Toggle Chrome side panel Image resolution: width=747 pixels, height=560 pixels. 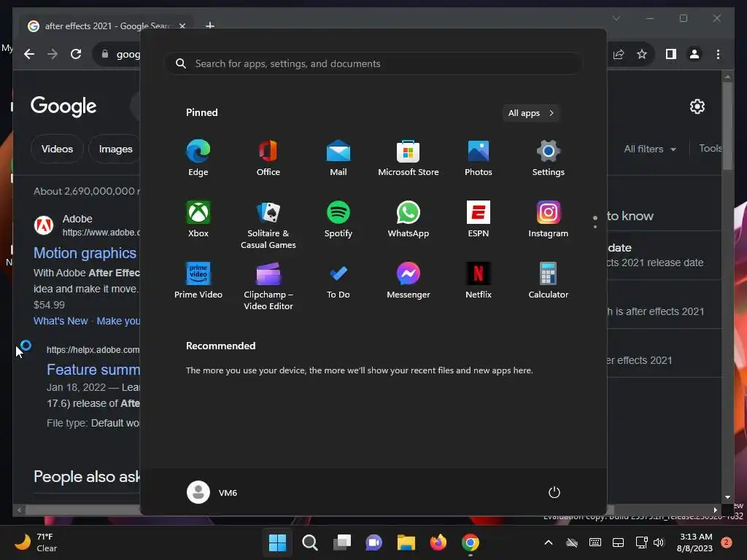click(671, 54)
